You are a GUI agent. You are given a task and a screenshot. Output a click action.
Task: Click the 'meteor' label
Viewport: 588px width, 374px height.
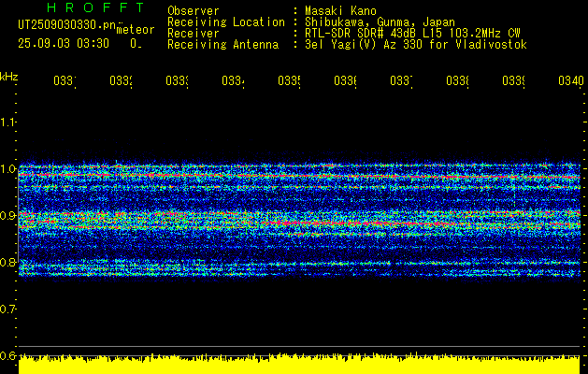click(x=136, y=30)
